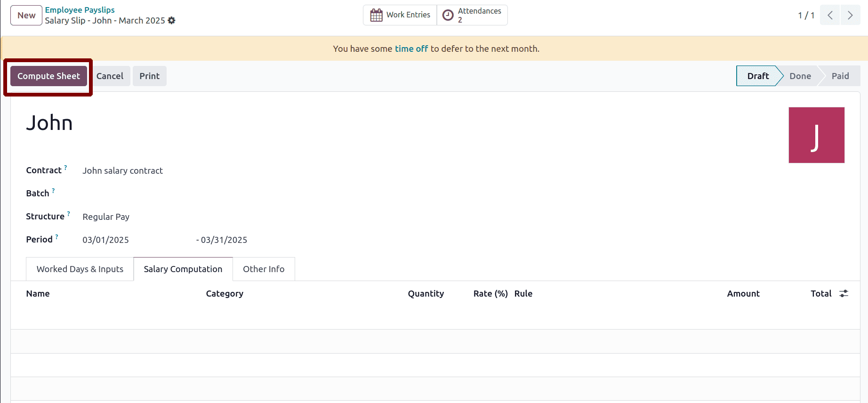Sort by Category column header
The height and width of the screenshot is (403, 868).
pos(225,293)
